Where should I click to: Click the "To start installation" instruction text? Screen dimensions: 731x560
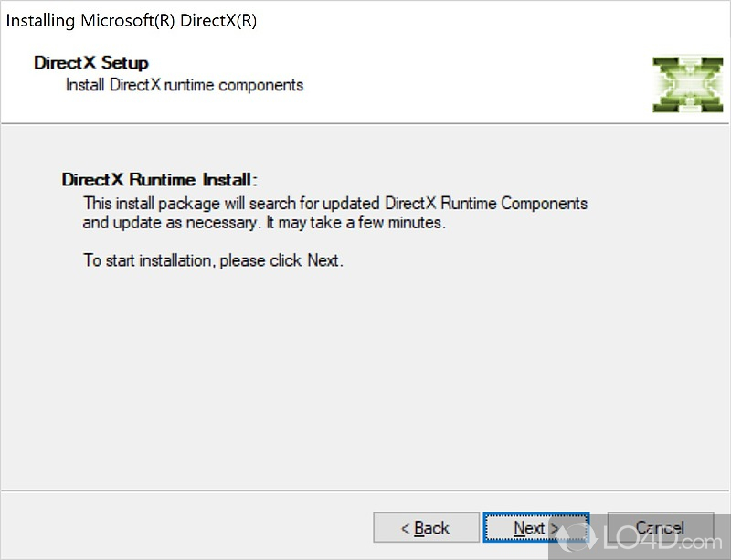point(213,260)
